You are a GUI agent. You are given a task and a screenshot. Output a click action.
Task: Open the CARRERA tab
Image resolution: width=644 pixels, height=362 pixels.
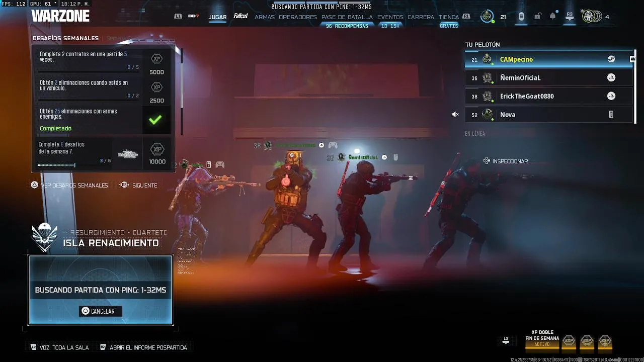click(x=421, y=17)
